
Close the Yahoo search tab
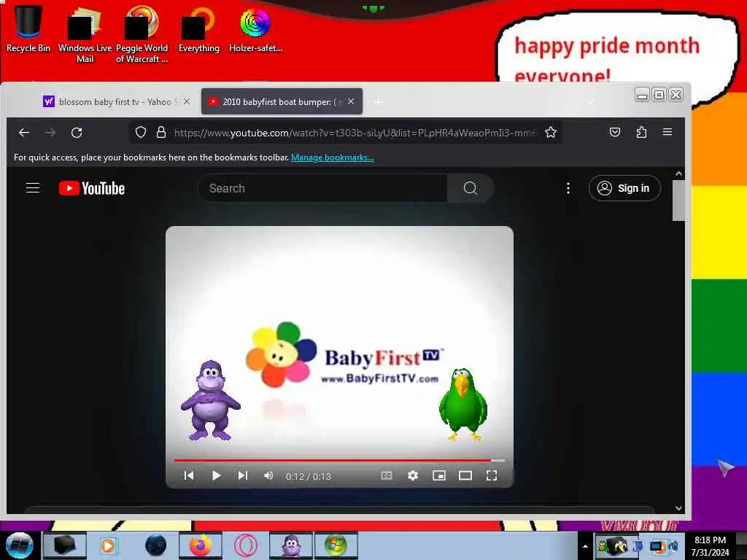(x=187, y=102)
